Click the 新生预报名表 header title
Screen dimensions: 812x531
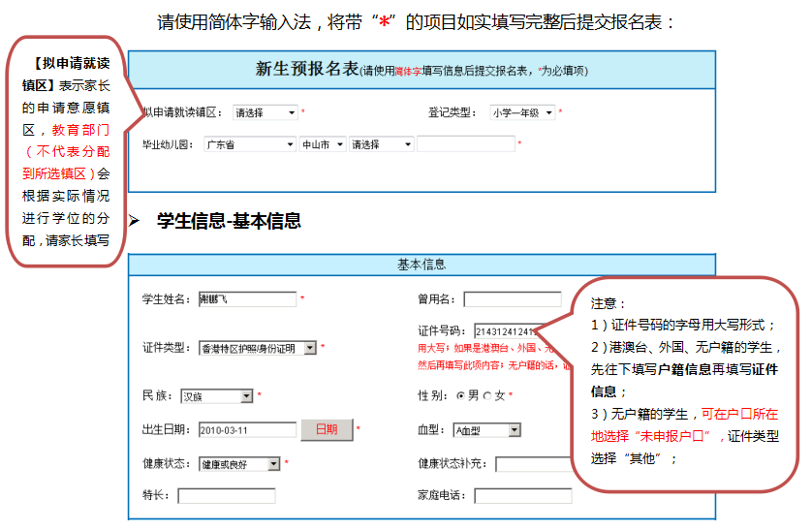point(307,69)
